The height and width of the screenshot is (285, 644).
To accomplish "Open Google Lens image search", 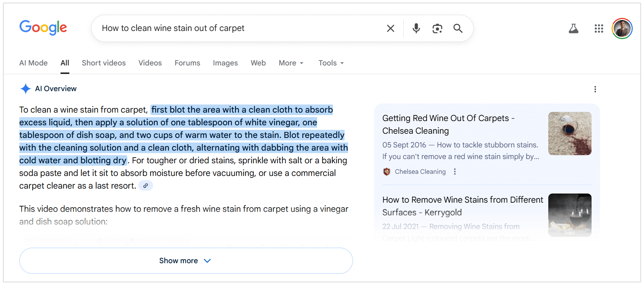I will [x=437, y=28].
